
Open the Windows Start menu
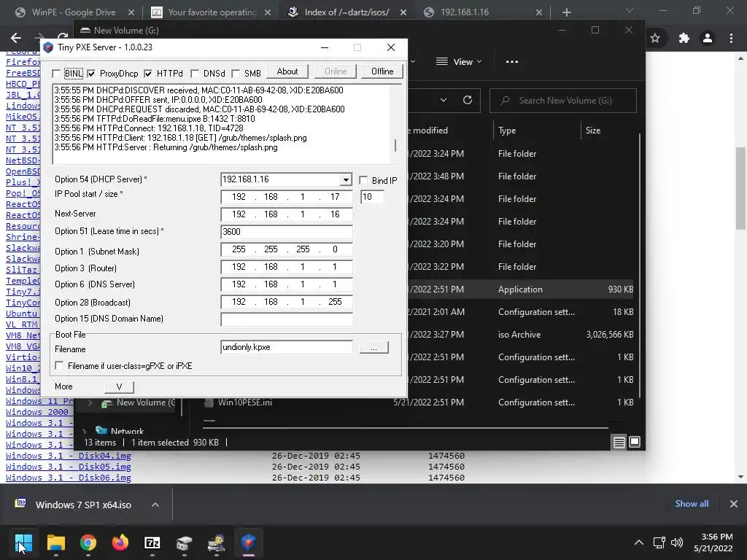(23, 542)
